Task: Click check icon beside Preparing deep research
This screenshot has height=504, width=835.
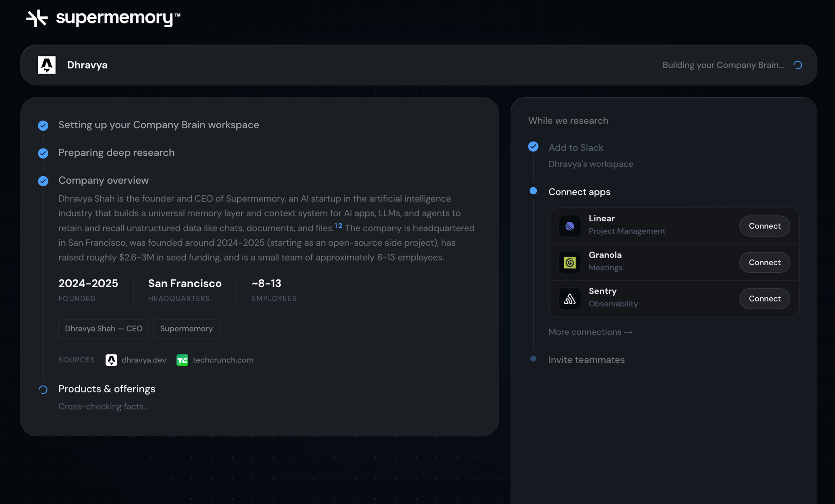Action: pos(43,153)
